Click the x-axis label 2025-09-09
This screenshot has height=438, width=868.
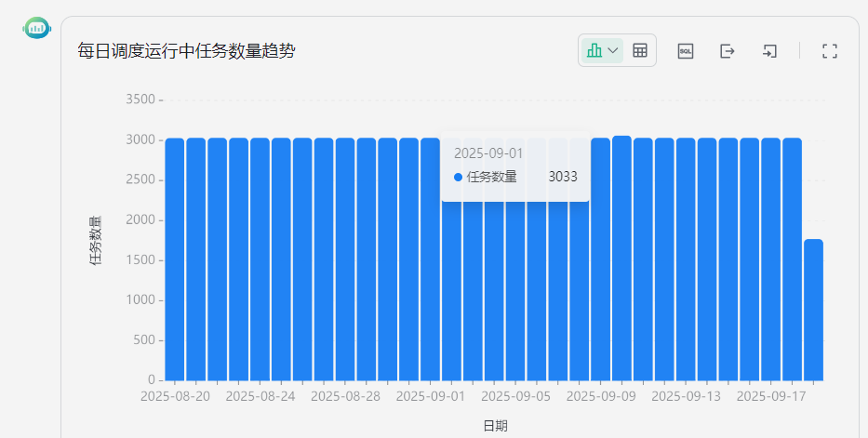pyautogui.click(x=601, y=397)
